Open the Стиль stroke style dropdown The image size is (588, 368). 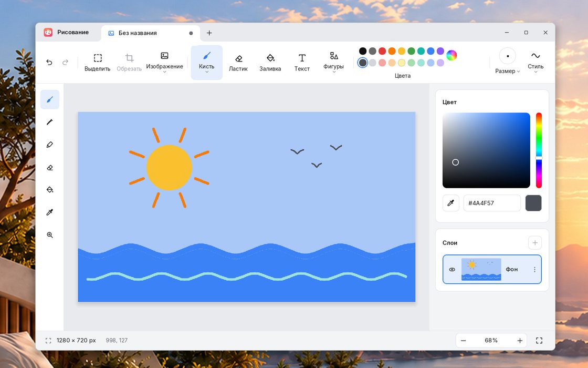535,62
